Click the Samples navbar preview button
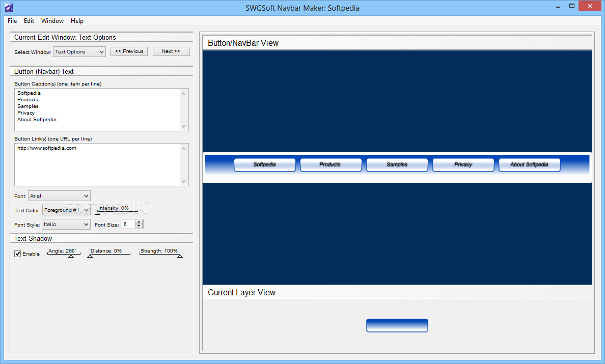 pyautogui.click(x=397, y=164)
